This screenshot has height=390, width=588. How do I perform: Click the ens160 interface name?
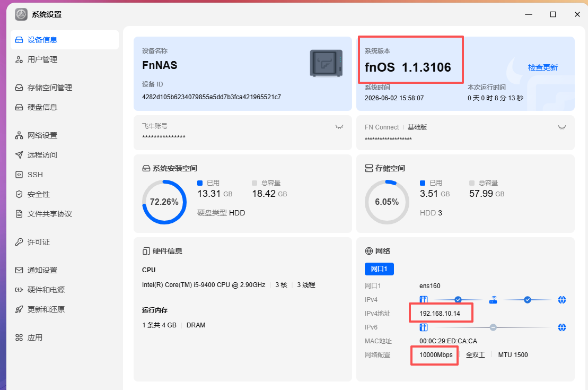(x=430, y=285)
